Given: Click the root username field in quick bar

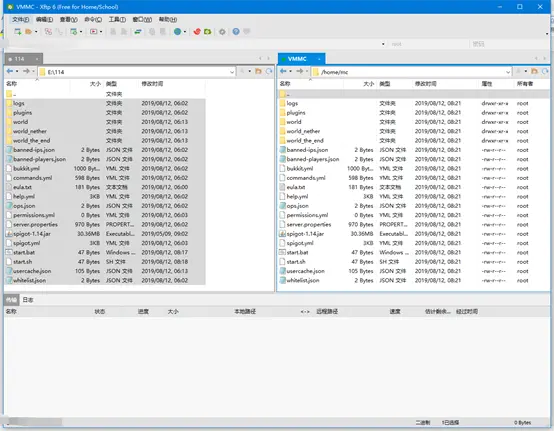Looking at the screenshot, I should [x=428, y=44].
